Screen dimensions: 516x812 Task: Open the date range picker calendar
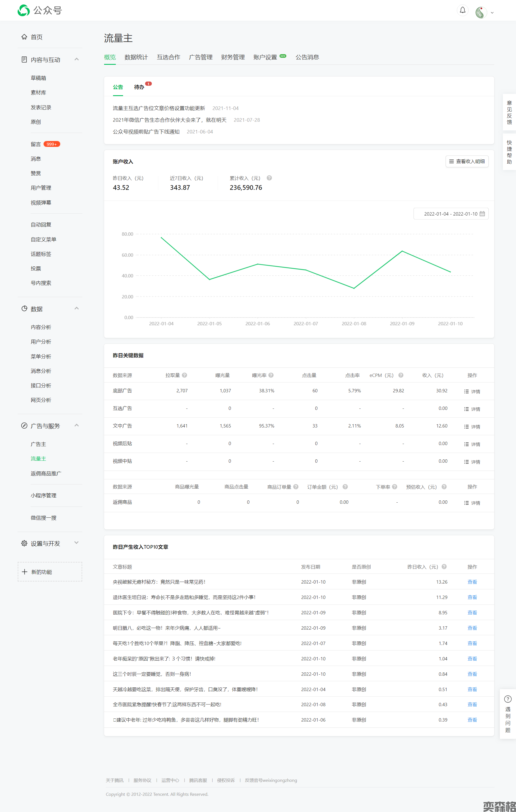pos(482,214)
